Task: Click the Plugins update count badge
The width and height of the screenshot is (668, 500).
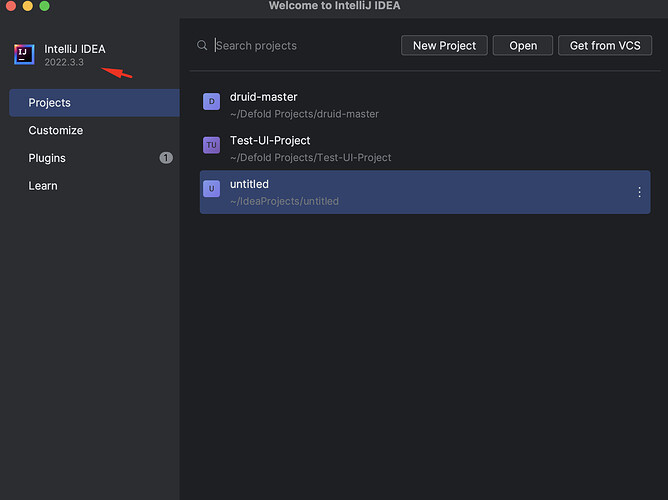Action: point(165,158)
